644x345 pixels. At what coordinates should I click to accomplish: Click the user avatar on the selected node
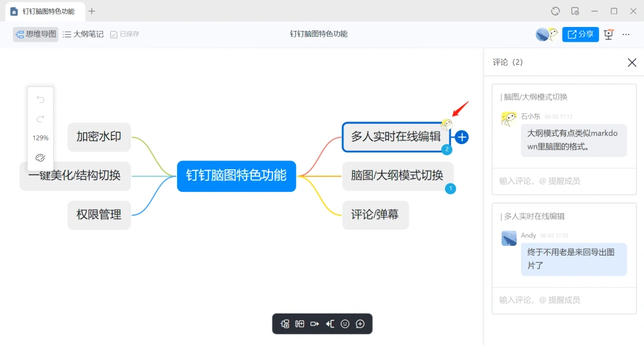click(x=446, y=124)
